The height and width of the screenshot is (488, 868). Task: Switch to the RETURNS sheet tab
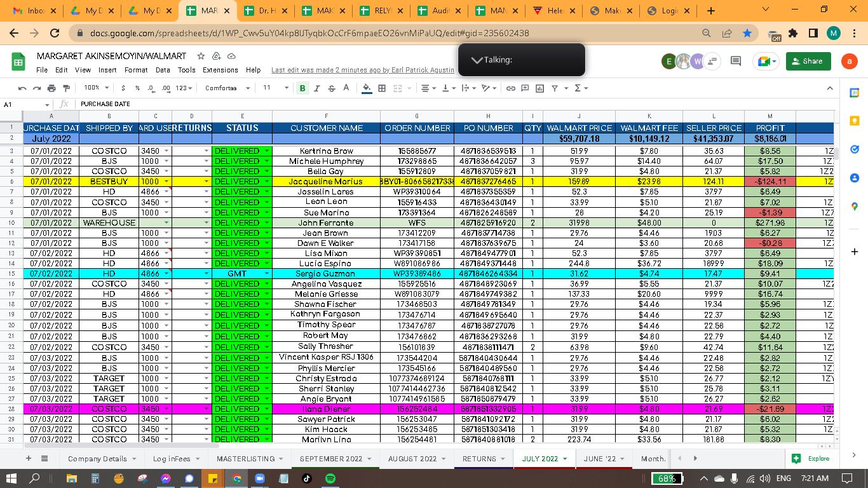click(x=479, y=459)
